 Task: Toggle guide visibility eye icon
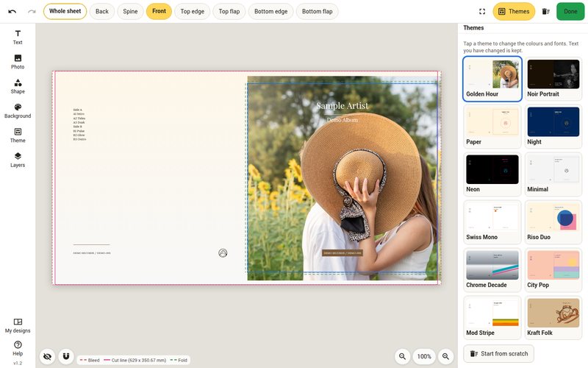[x=47, y=356]
